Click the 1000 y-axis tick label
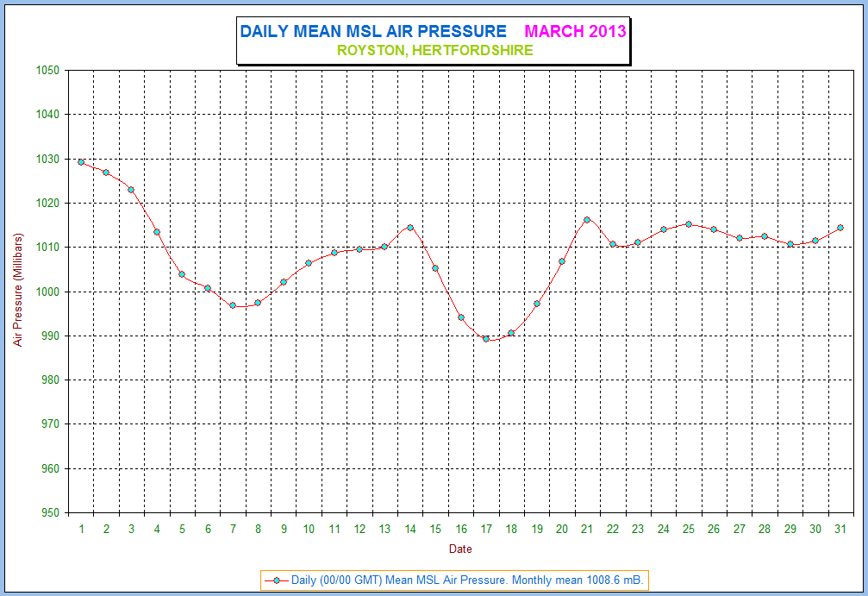This screenshot has height=596, width=868. pos(47,292)
